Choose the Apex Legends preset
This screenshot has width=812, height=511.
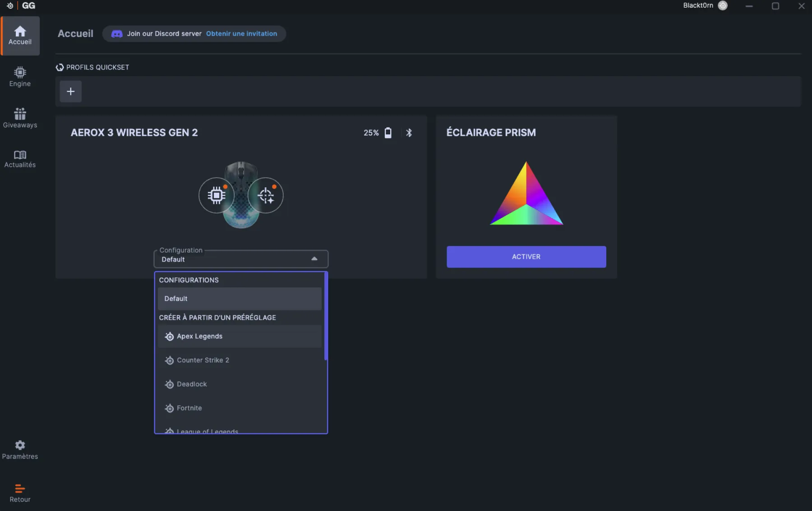click(240, 336)
